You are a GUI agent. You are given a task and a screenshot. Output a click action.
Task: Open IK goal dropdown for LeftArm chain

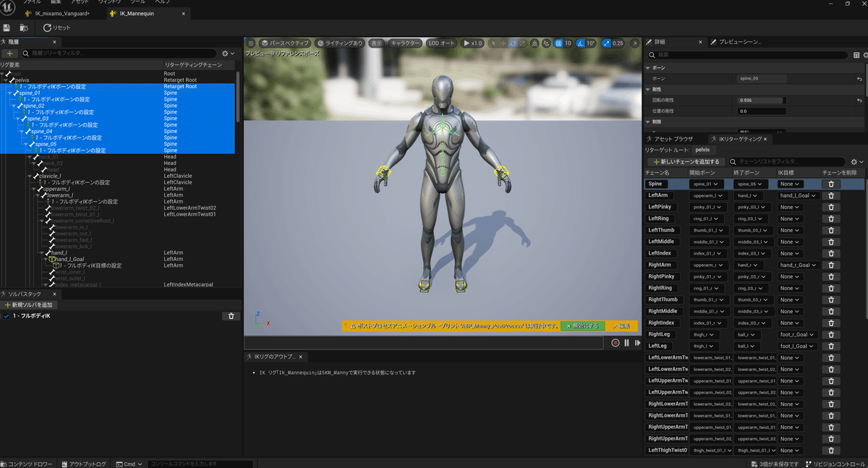coord(798,195)
